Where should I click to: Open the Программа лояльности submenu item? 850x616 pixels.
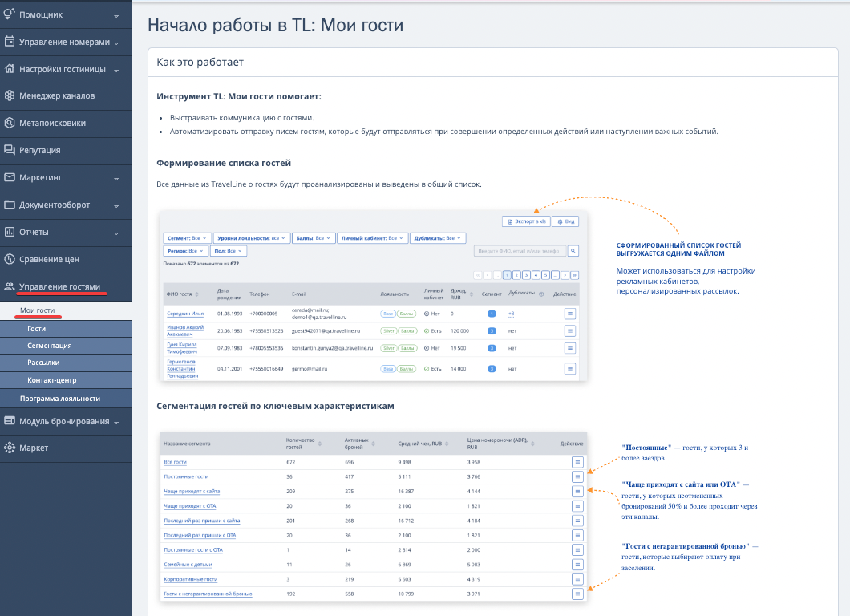tap(66, 399)
